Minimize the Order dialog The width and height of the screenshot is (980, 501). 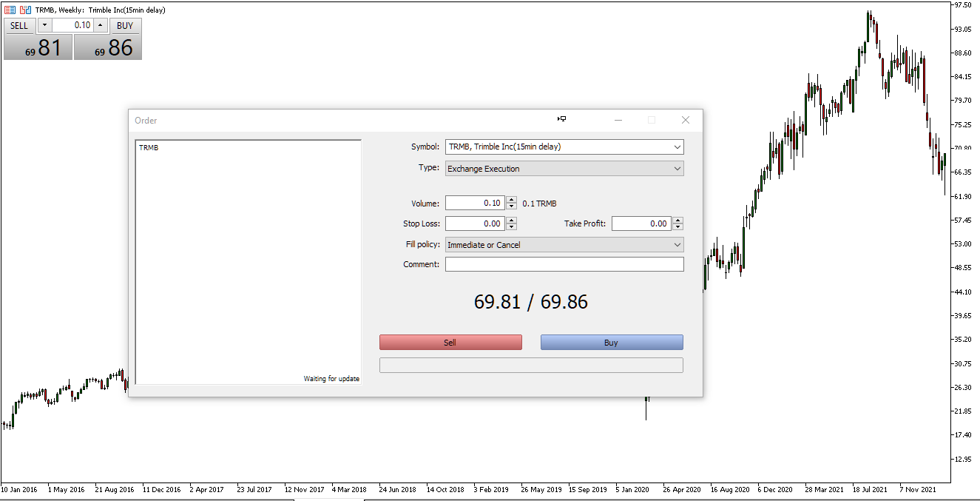click(x=618, y=120)
